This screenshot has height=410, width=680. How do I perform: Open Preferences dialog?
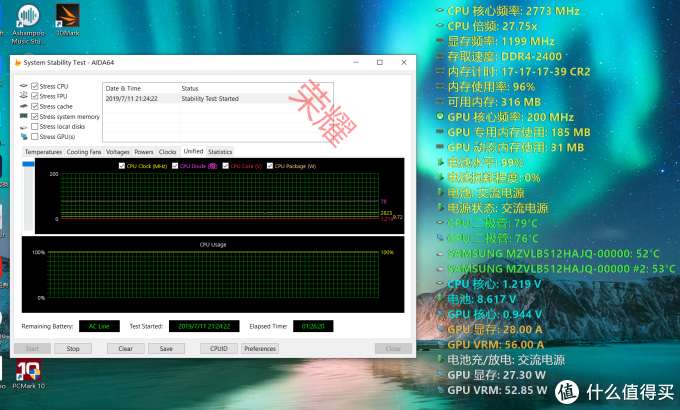(260, 348)
